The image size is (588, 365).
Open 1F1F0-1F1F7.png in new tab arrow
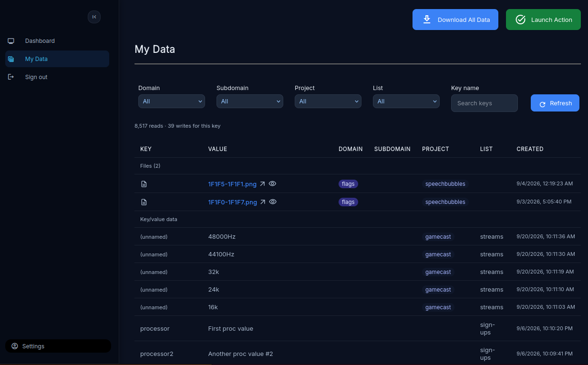262,202
